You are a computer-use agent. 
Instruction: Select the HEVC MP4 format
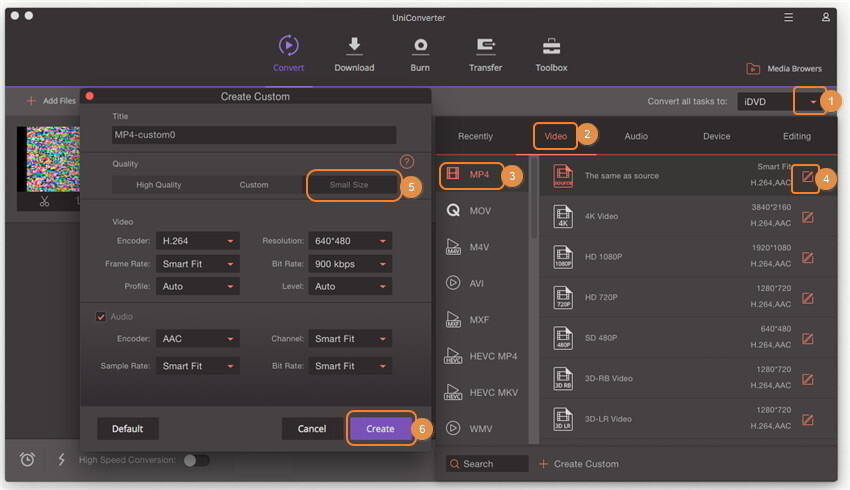pos(481,356)
